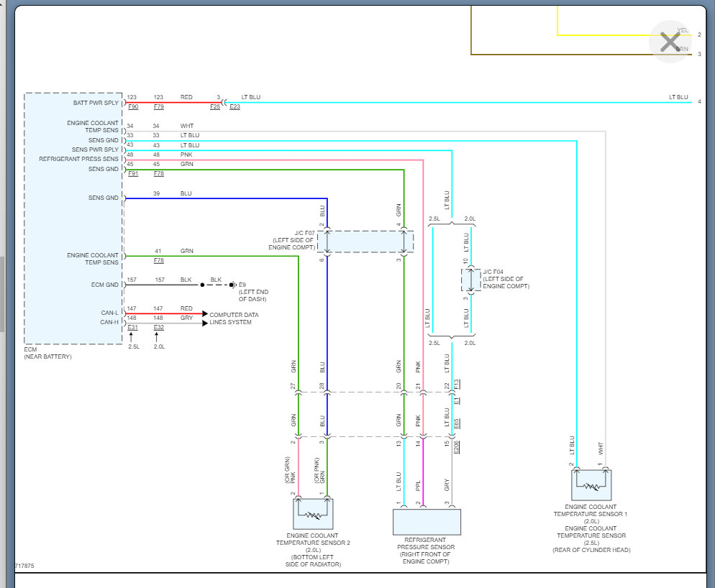
Task: Click the J/C F04 dashed junction box
Action: (x=471, y=280)
